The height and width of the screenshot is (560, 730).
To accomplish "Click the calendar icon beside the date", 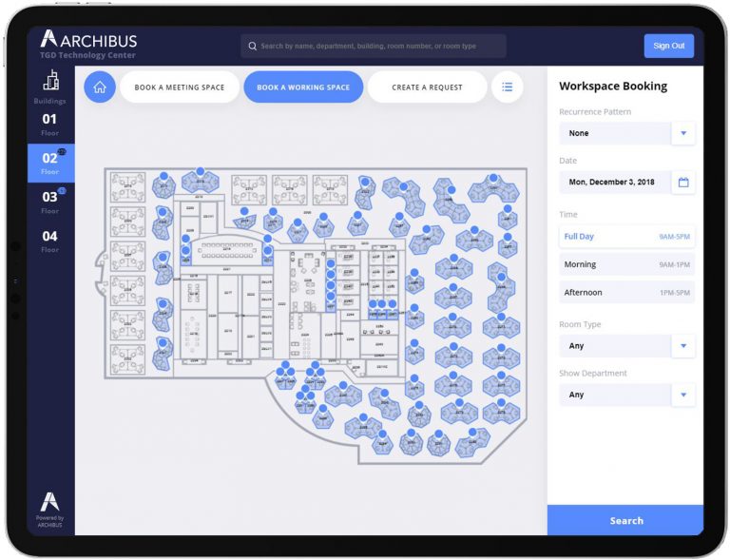I will pos(682,182).
